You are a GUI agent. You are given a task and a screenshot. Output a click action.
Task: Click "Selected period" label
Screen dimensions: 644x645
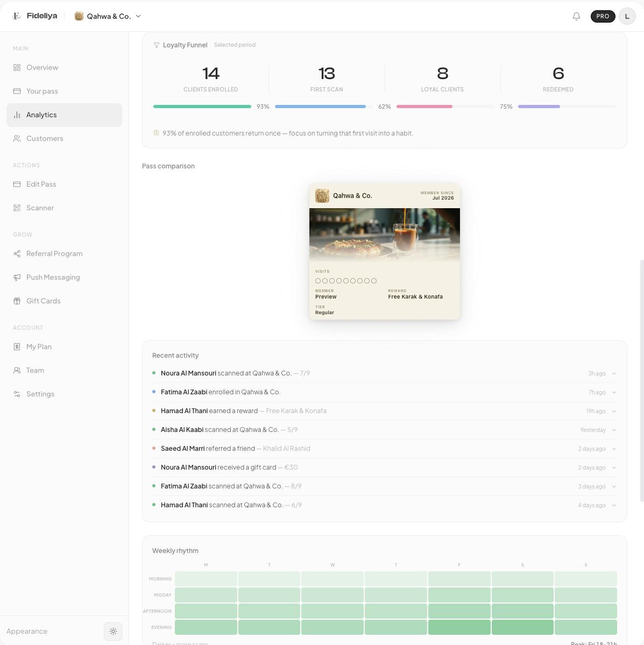coord(235,45)
